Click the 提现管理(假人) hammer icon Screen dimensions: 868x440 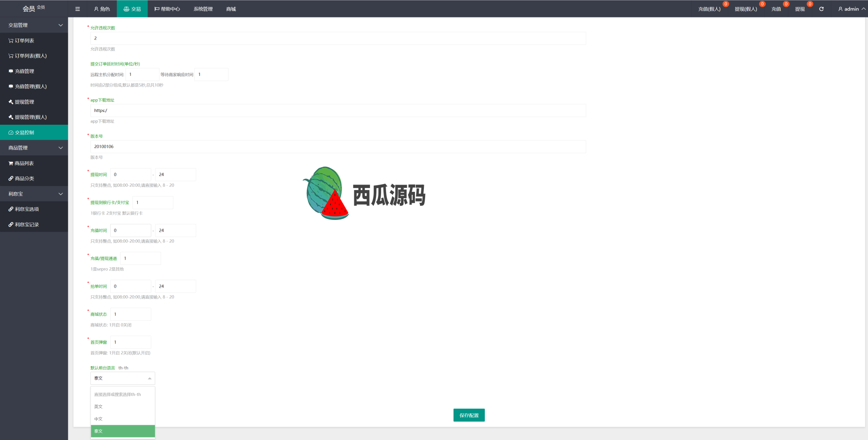tap(11, 117)
